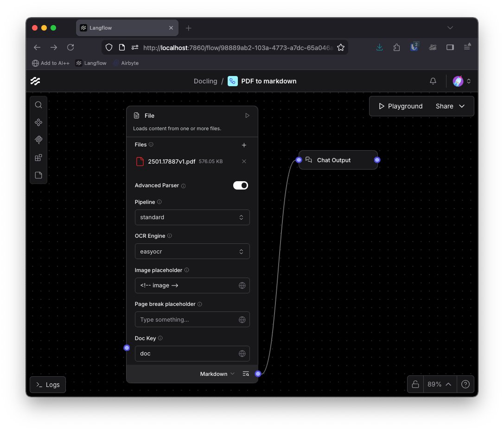504x431 pixels.
Task: Click the Chat Output output handle
Action: pos(377,160)
